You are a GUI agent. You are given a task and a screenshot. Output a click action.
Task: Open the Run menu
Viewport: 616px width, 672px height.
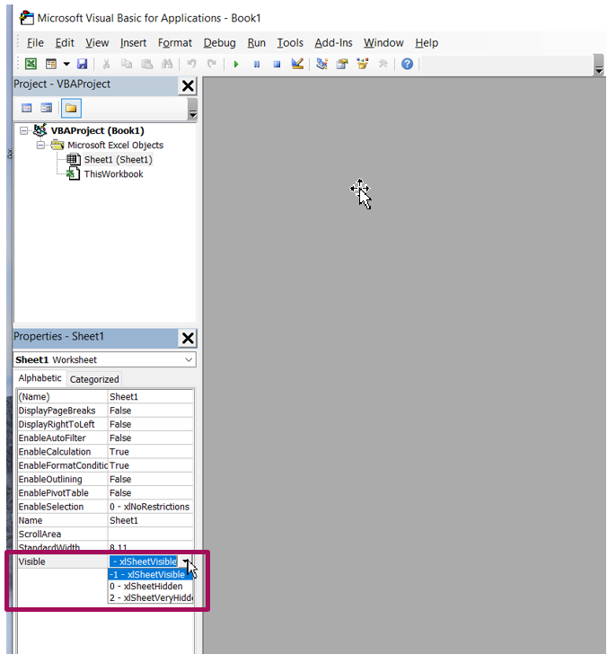coord(256,43)
